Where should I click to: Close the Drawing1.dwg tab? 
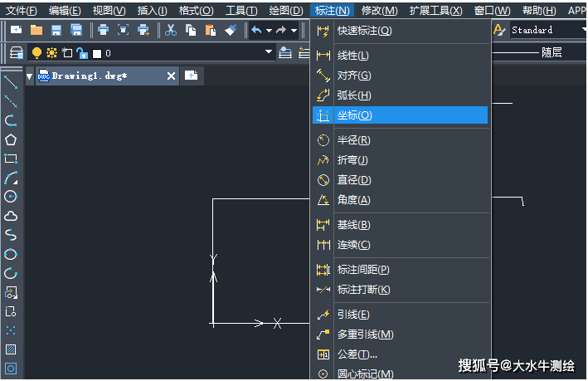pyautogui.click(x=171, y=76)
